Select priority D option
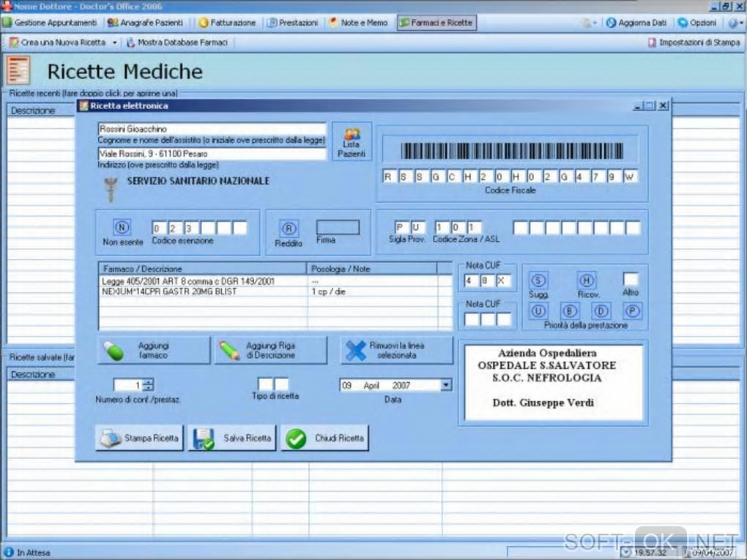This screenshot has height=560, width=747. click(601, 311)
